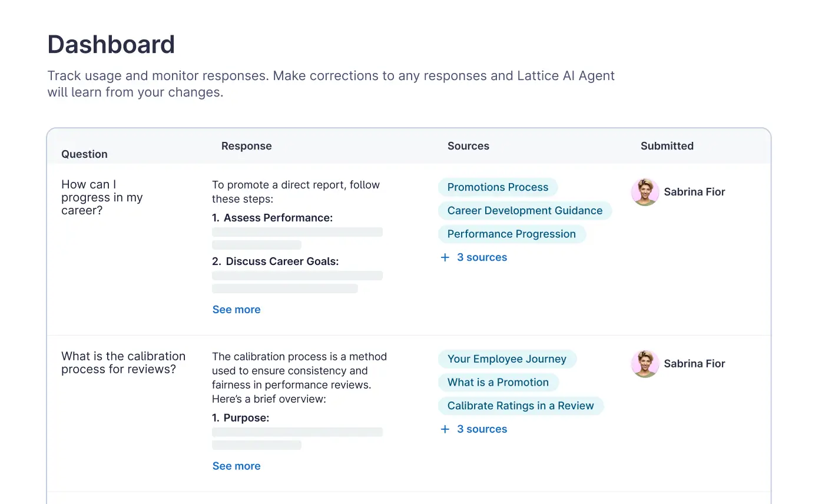Show 3 more sources for calibration question
815x504 pixels.
pos(482,429)
